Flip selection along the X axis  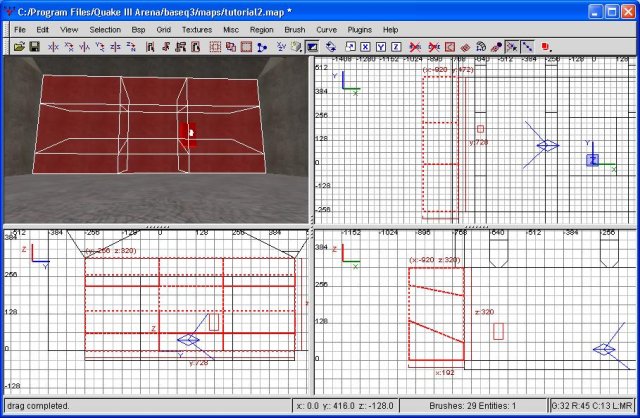pyautogui.click(x=53, y=47)
